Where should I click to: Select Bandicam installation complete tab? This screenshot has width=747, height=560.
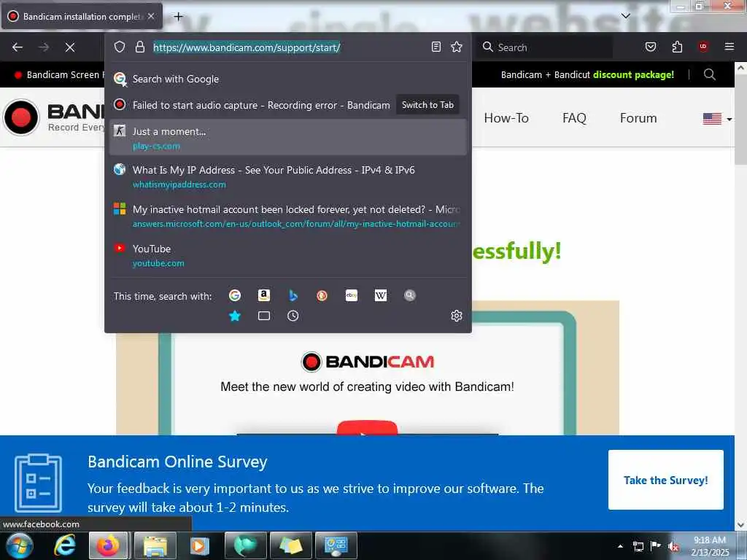point(82,17)
